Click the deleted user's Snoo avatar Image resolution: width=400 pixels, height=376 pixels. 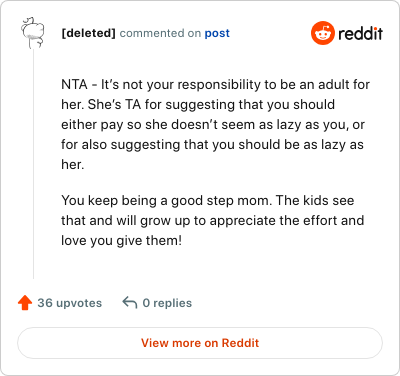click(x=33, y=33)
